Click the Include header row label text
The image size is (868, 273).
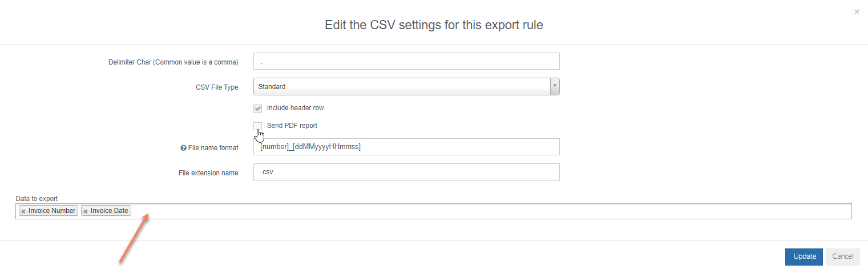click(x=296, y=108)
